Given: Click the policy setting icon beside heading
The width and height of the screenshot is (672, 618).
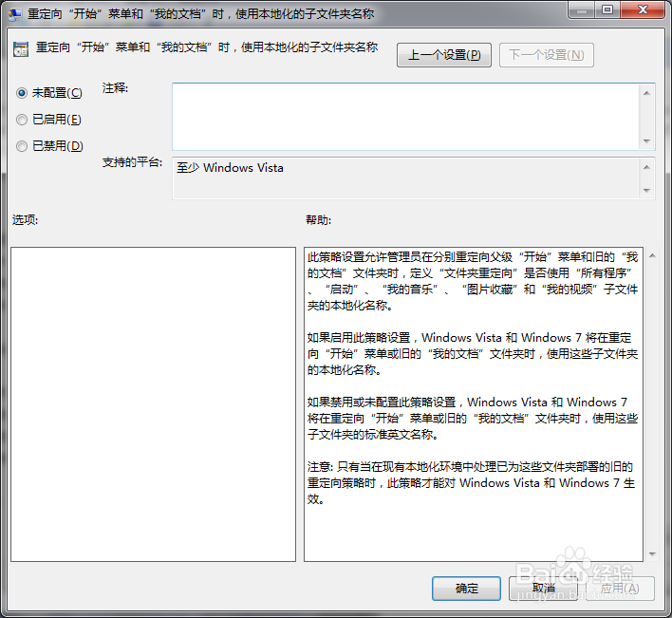Looking at the screenshot, I should [21, 49].
